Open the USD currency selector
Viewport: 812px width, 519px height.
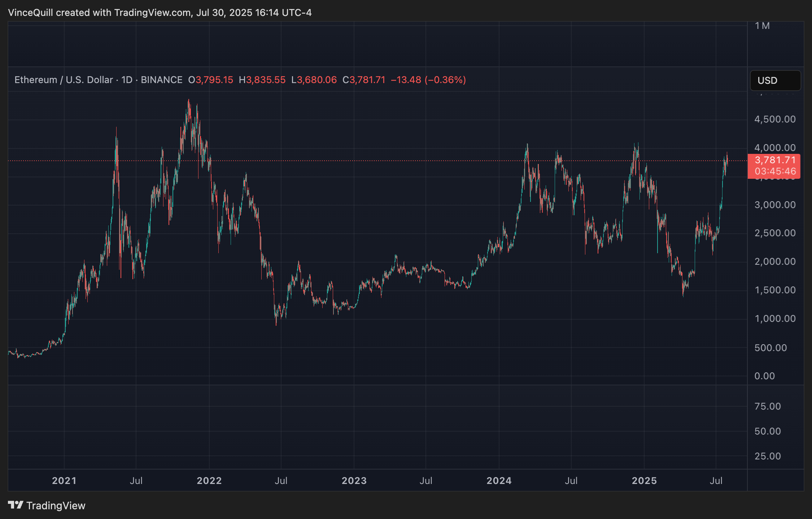[775, 81]
